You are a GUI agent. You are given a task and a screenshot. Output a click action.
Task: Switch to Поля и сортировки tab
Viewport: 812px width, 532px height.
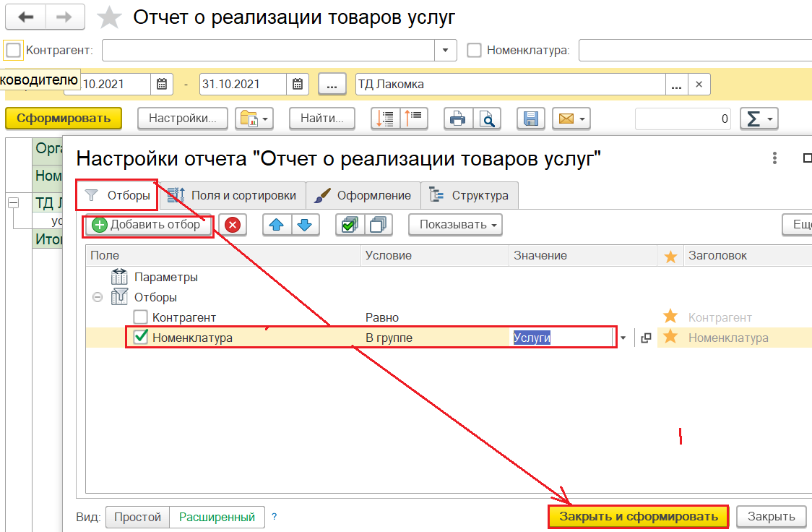coord(233,195)
